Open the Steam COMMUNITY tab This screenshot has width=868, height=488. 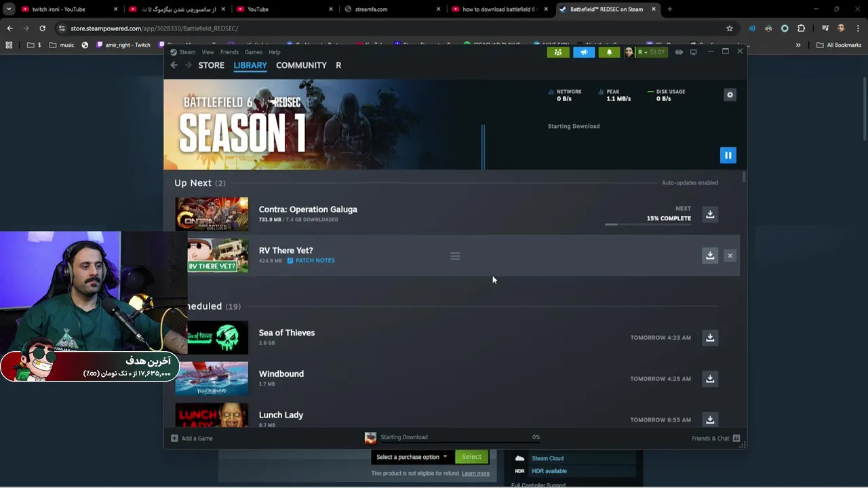click(x=301, y=65)
